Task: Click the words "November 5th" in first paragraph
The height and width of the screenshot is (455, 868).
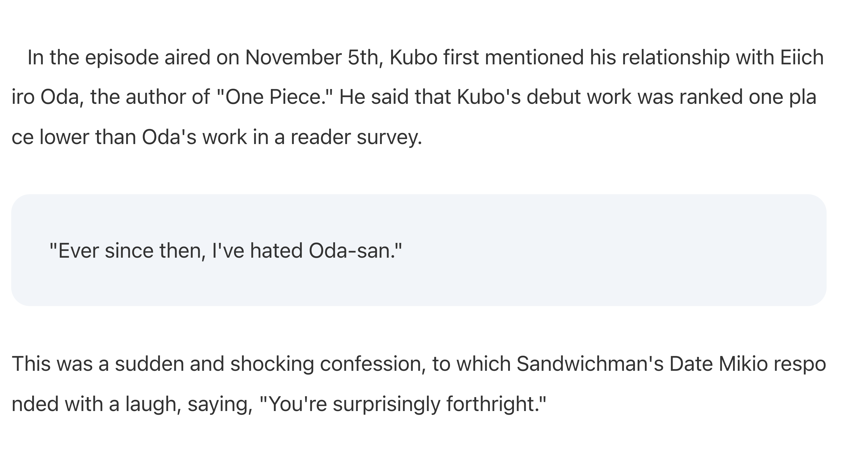Action: tap(314, 57)
